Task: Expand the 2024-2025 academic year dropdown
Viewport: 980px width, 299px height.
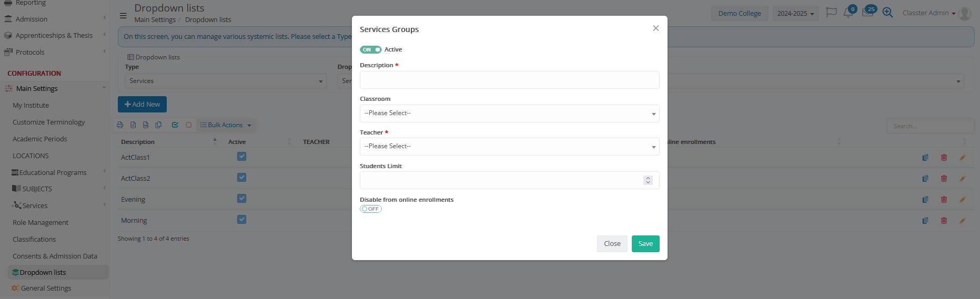Action: pos(795,14)
